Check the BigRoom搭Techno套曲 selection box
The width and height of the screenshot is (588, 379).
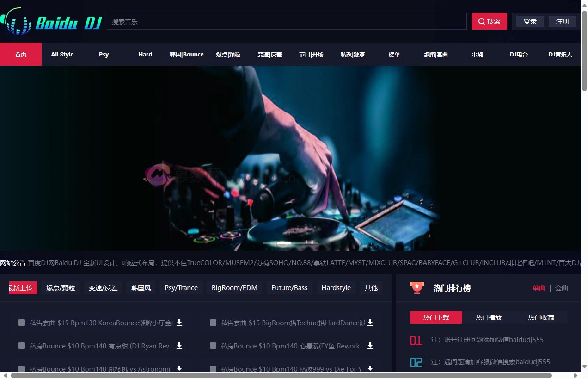pyautogui.click(x=213, y=323)
